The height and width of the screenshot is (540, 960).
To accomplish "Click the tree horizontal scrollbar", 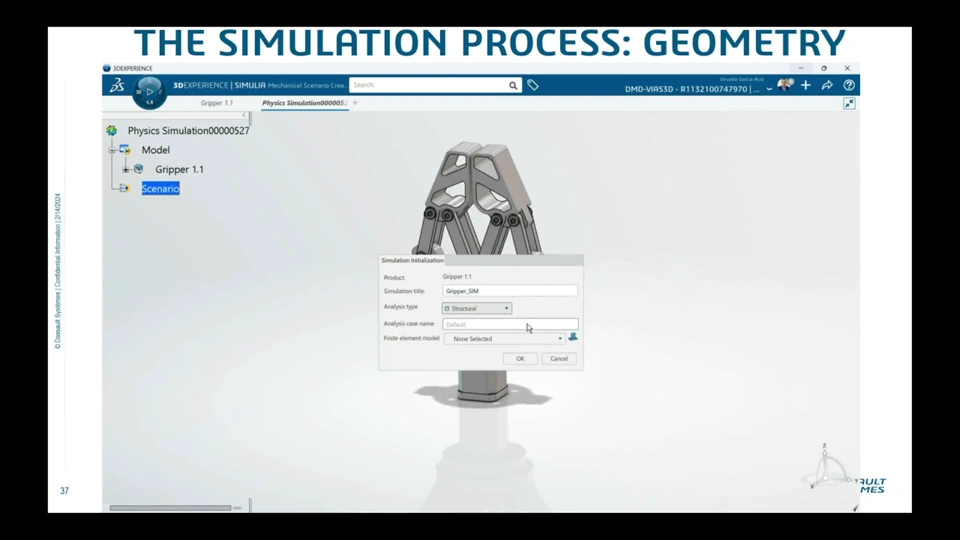I will (170, 508).
